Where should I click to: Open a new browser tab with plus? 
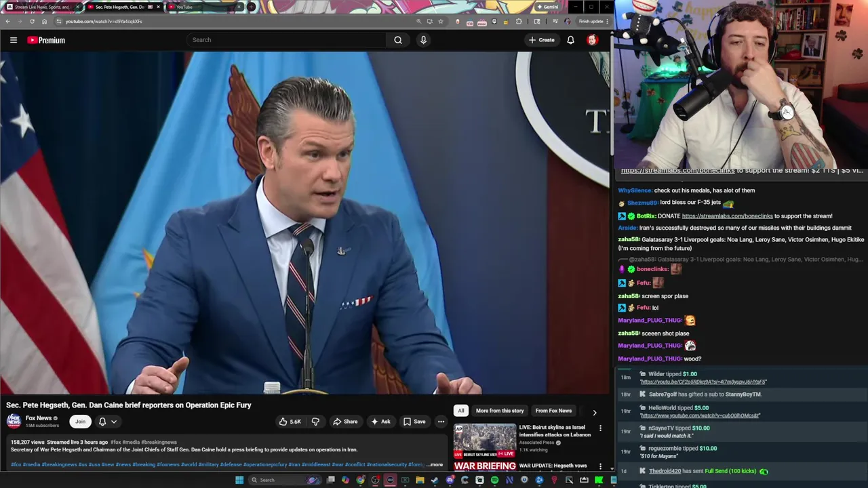252,7
